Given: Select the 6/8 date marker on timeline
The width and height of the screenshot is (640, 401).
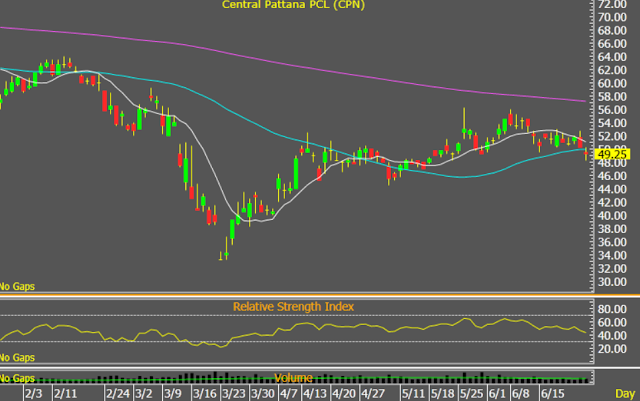Looking at the screenshot, I should pyautogui.click(x=520, y=394).
